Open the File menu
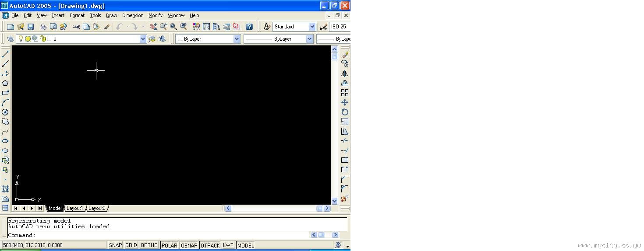This screenshot has height=251, width=644. click(x=15, y=15)
